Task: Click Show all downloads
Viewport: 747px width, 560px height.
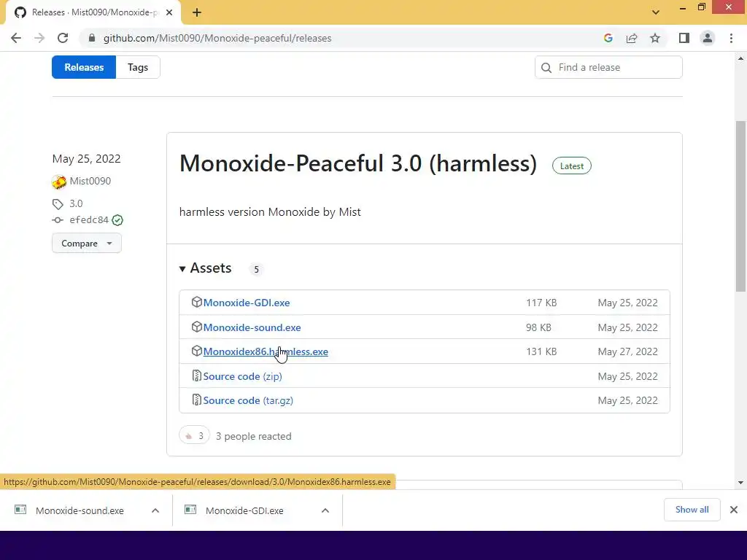Action: tap(692, 510)
